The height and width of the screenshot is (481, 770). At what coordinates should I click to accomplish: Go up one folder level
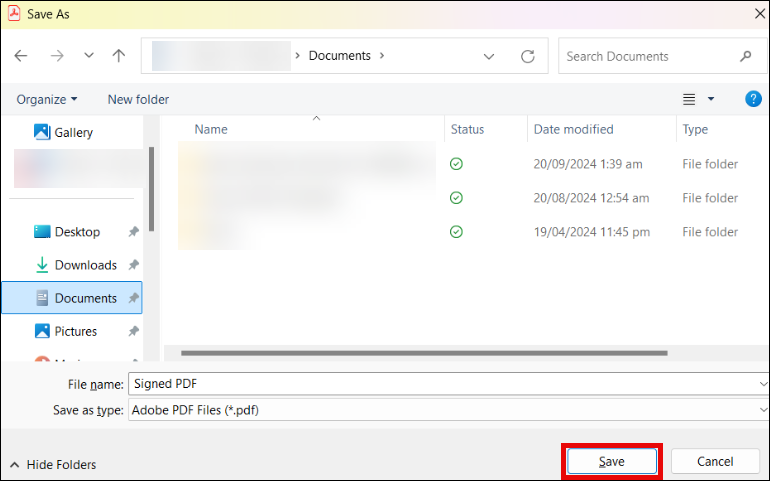(x=117, y=56)
